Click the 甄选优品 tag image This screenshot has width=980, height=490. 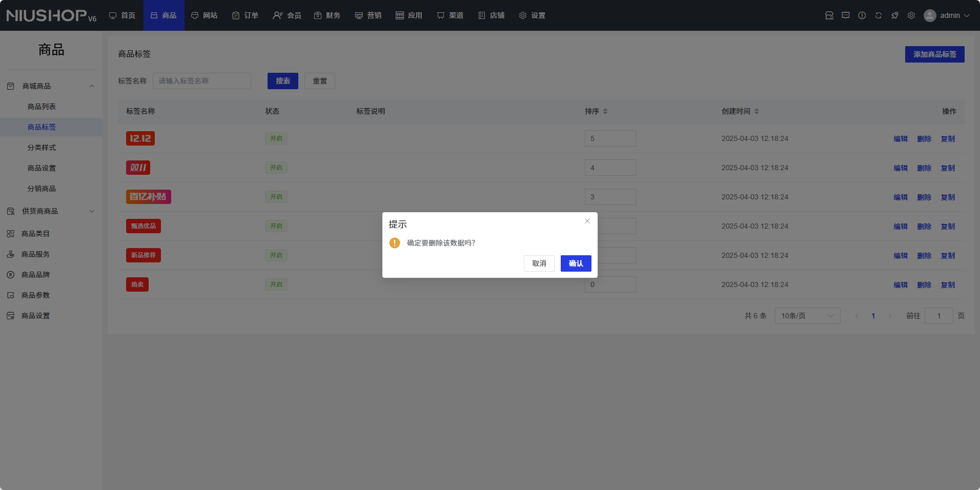(144, 226)
